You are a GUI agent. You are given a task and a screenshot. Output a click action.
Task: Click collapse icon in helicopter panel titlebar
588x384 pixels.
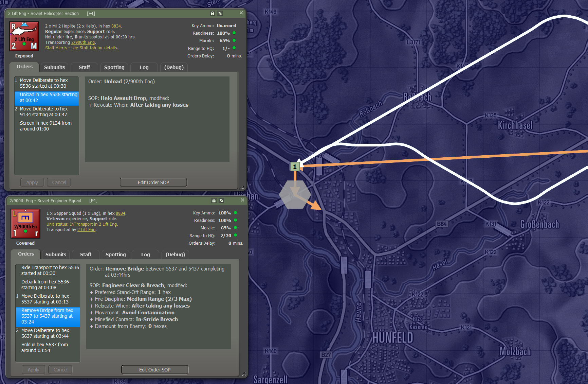point(220,13)
